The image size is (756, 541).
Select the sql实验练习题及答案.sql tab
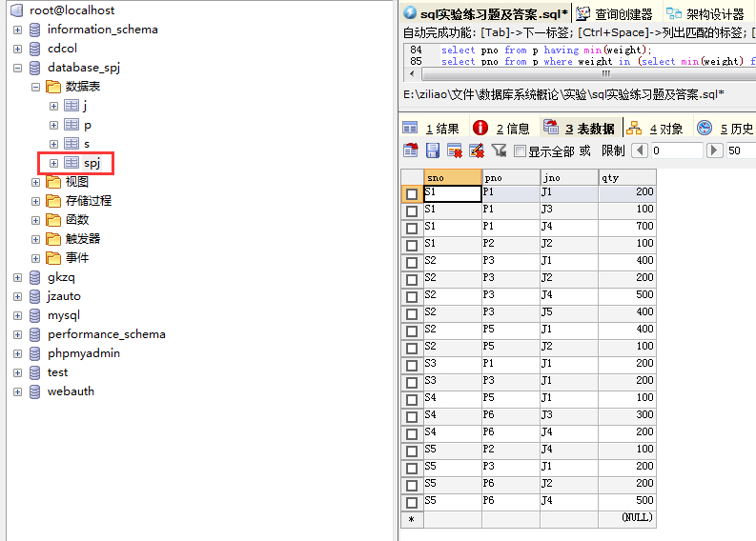(x=486, y=14)
